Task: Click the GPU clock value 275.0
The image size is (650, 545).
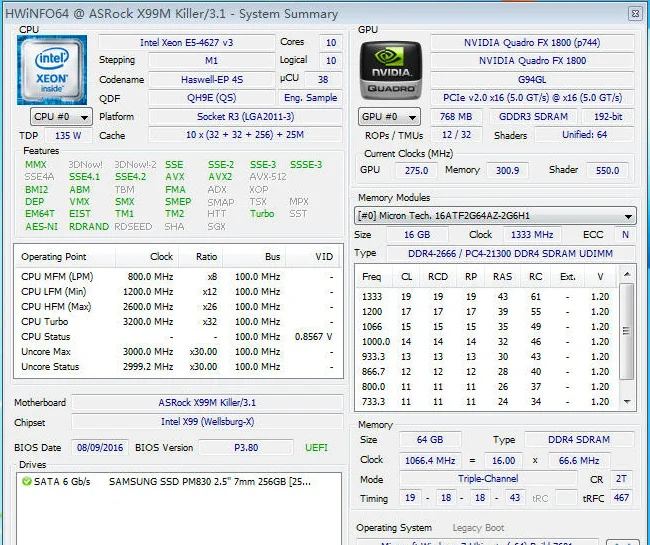Action: point(416,170)
